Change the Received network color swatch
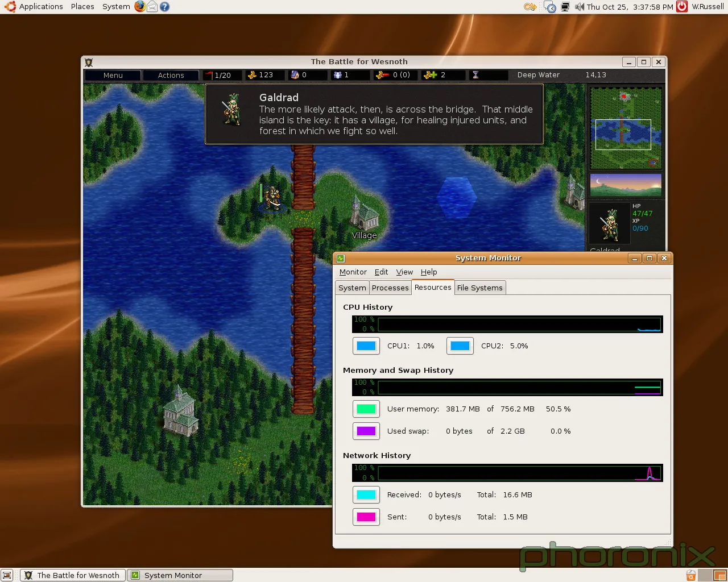The image size is (728, 582). (366, 494)
